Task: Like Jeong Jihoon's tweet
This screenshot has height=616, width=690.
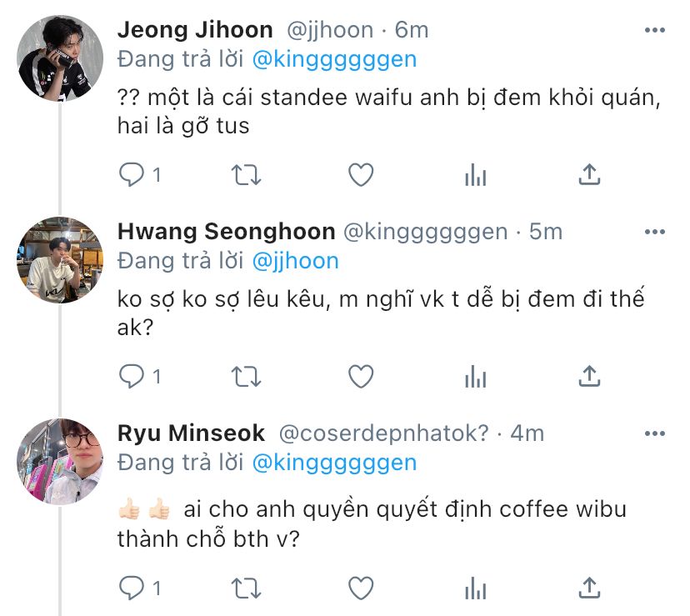Action: tap(361, 175)
